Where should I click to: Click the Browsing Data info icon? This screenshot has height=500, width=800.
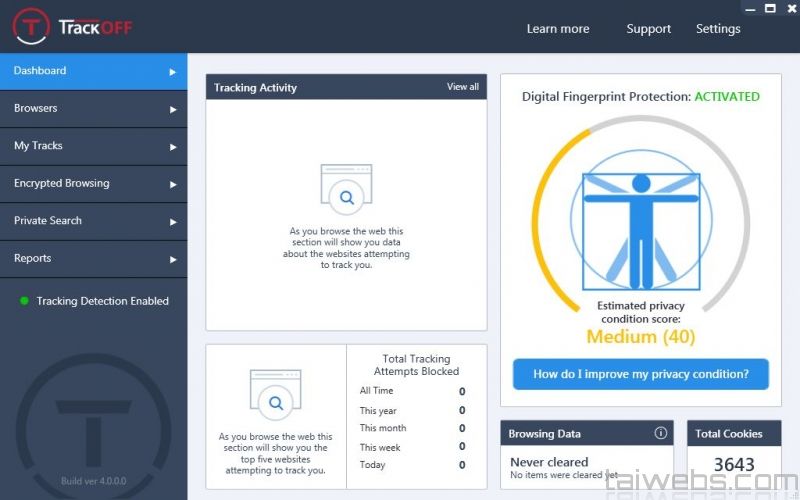pos(660,433)
